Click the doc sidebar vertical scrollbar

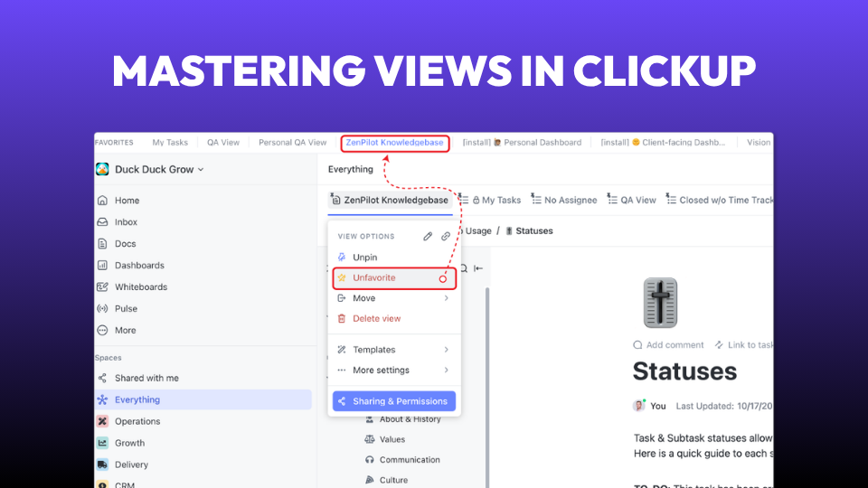(487, 388)
